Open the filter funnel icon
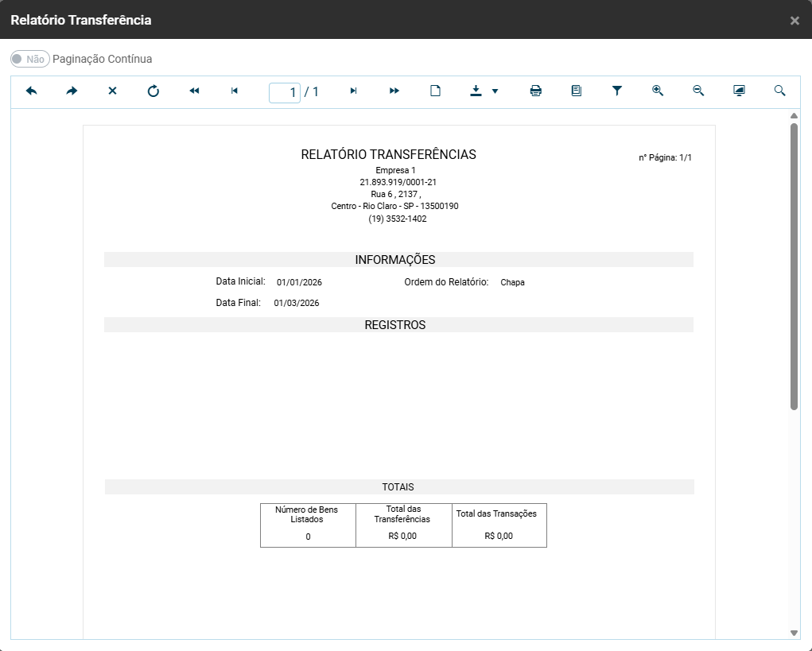 (617, 91)
